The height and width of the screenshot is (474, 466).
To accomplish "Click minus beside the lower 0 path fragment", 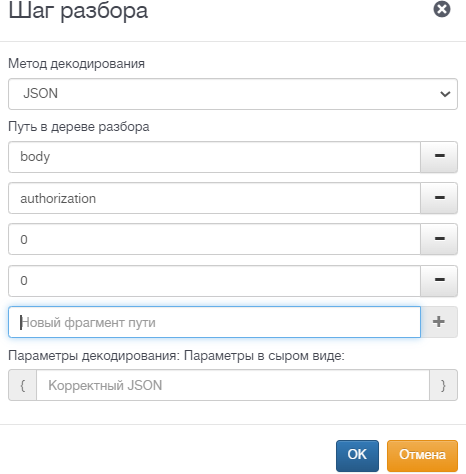I will coord(439,281).
